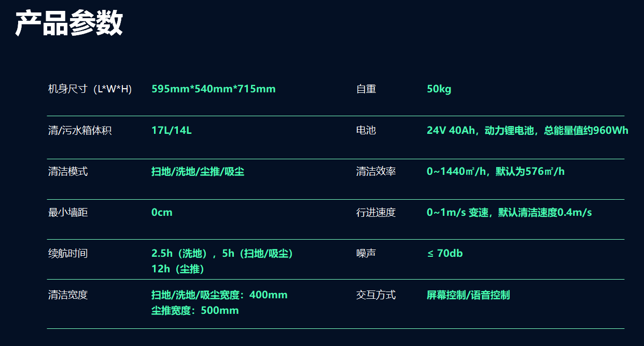Click the 屏幕控制/语音控制 interaction value
Screen dimensions: 644x346
point(468,295)
